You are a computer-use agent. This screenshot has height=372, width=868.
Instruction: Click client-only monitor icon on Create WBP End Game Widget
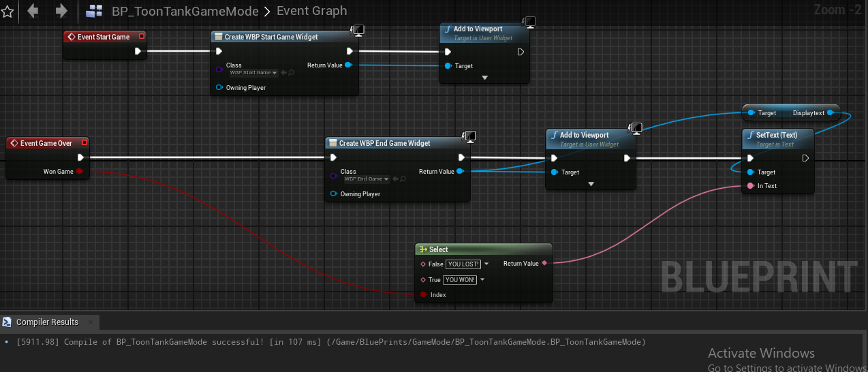469,136
